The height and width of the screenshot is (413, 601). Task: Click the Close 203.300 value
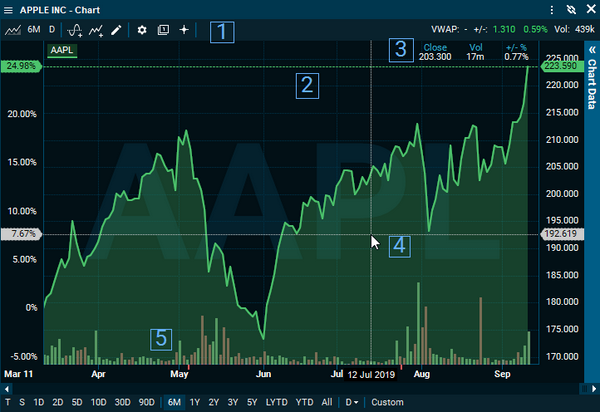point(435,57)
